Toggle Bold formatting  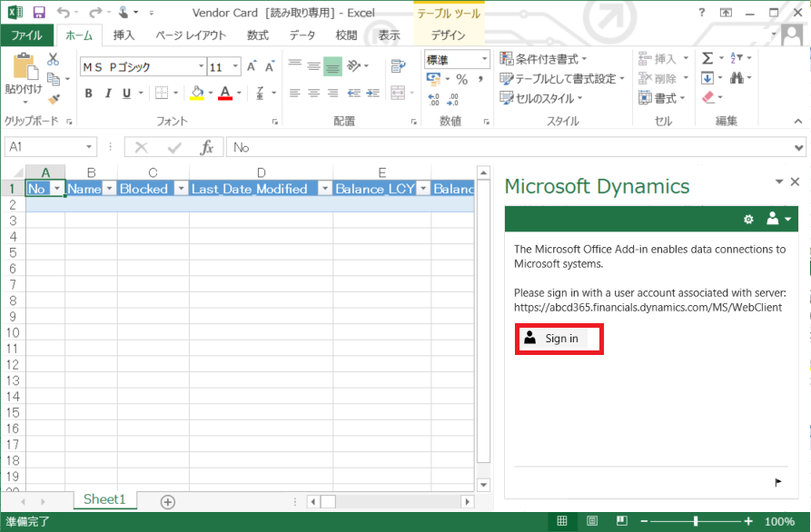88,94
